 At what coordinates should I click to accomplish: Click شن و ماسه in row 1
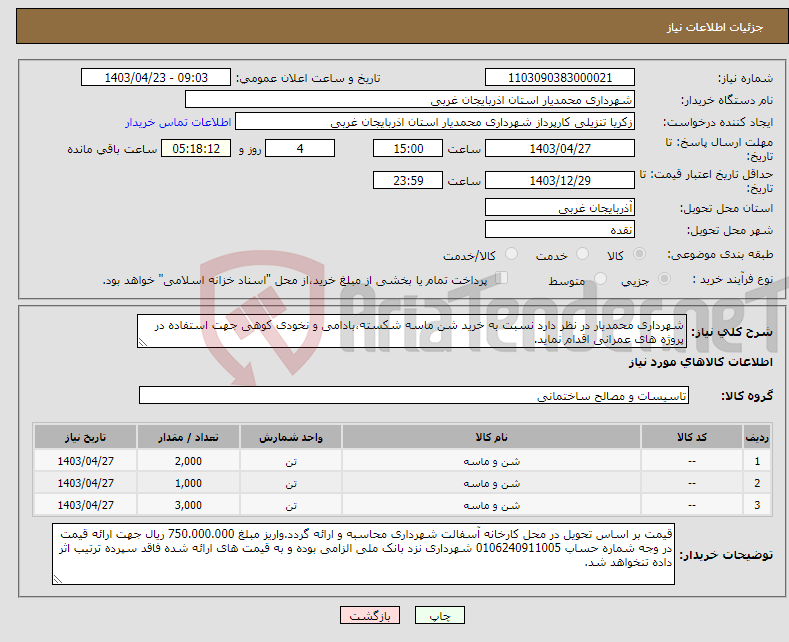pyautogui.click(x=491, y=461)
